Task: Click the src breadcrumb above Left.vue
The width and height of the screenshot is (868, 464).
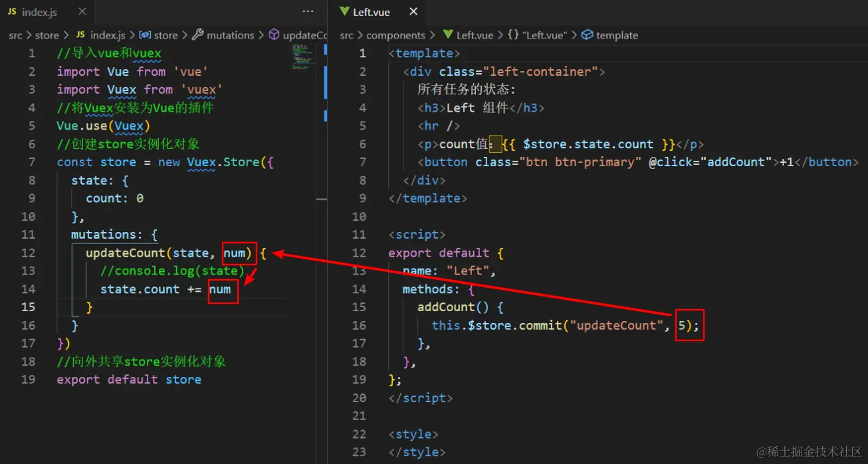Action: pos(347,35)
